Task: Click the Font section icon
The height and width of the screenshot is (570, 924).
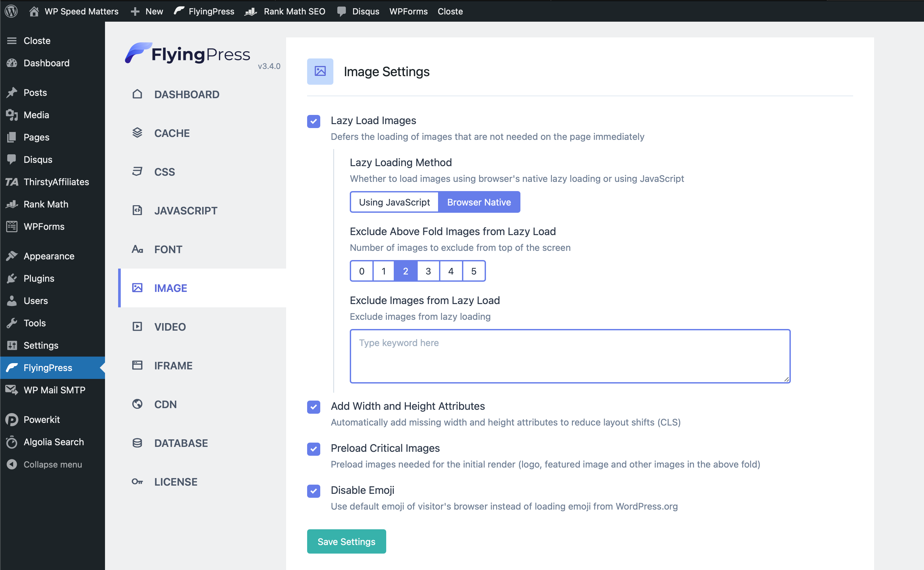Action: (x=137, y=249)
